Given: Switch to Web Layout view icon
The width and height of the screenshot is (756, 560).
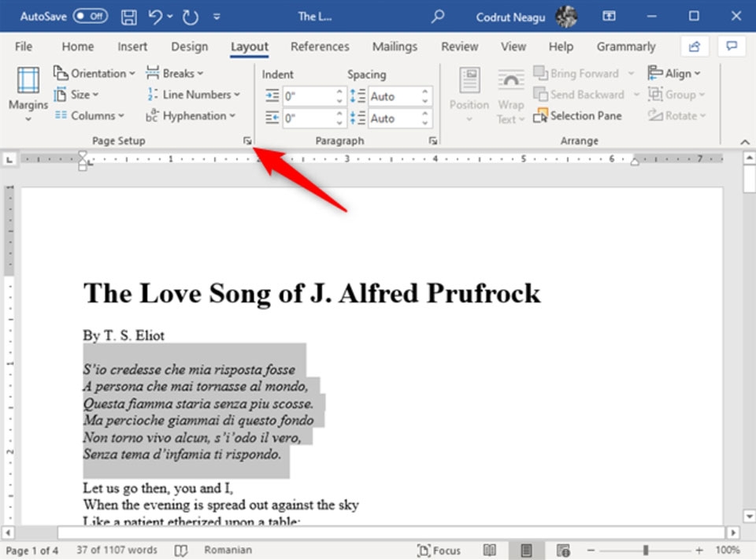Looking at the screenshot, I should tap(563, 551).
